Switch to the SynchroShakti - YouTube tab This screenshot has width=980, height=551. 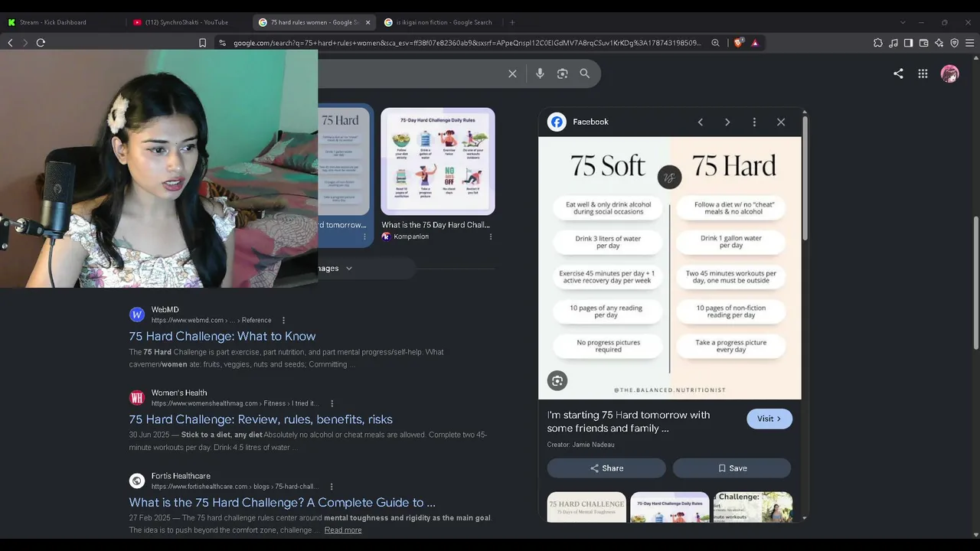click(x=189, y=22)
